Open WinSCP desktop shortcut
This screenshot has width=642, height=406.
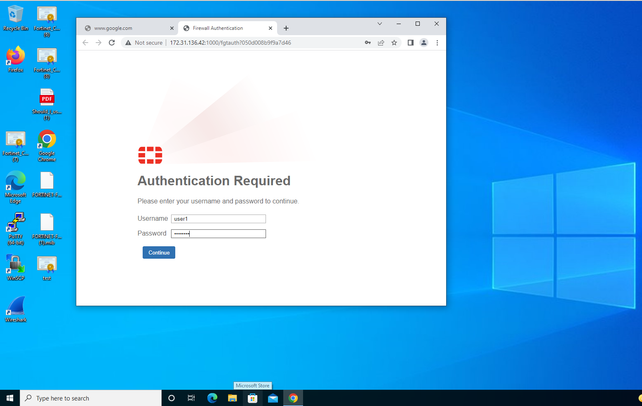pyautogui.click(x=16, y=268)
